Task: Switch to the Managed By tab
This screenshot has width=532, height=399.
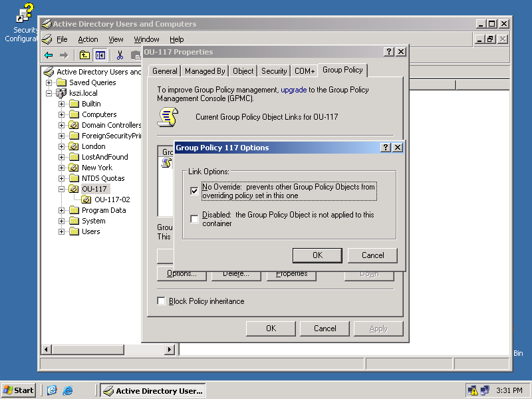Action: (x=205, y=71)
